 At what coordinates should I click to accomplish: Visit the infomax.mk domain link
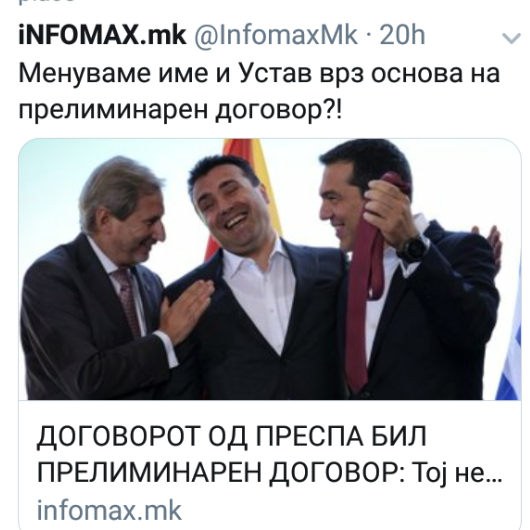click(x=109, y=510)
